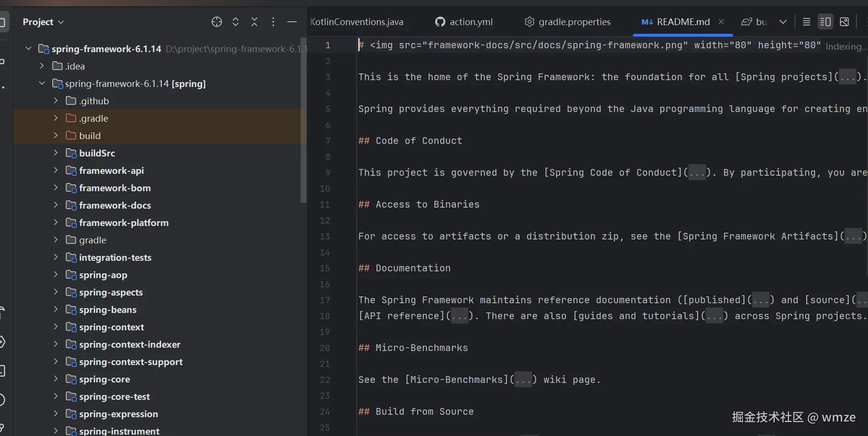Click the Expand Selected icon in Project panel
This screenshot has height=436, width=868.
tap(236, 22)
